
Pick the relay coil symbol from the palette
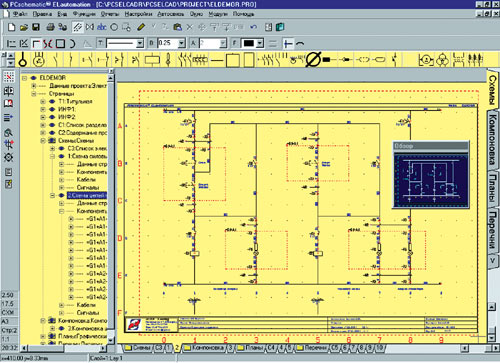152,60
